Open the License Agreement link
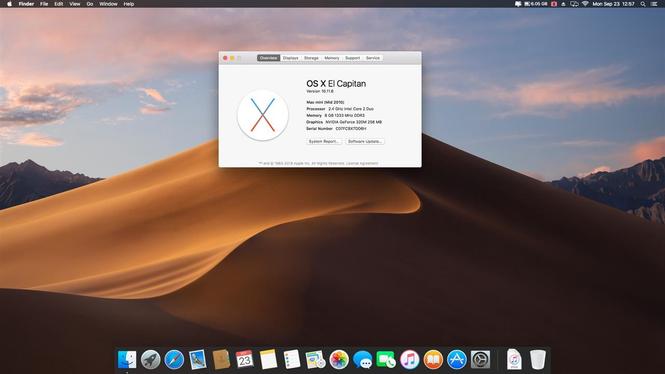 pos(362,163)
